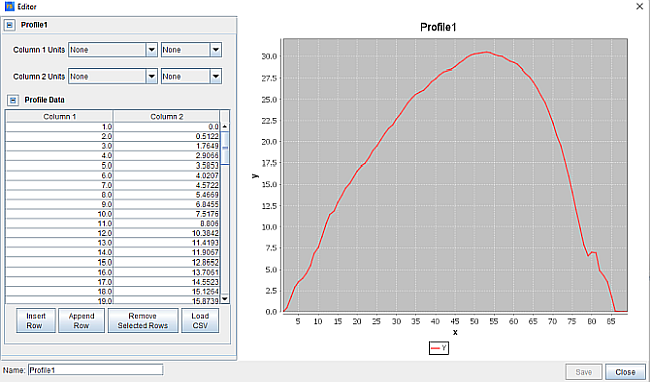The image size is (650, 382).
Task: Select the Column 1 cell 17.0
Action: 59,282
